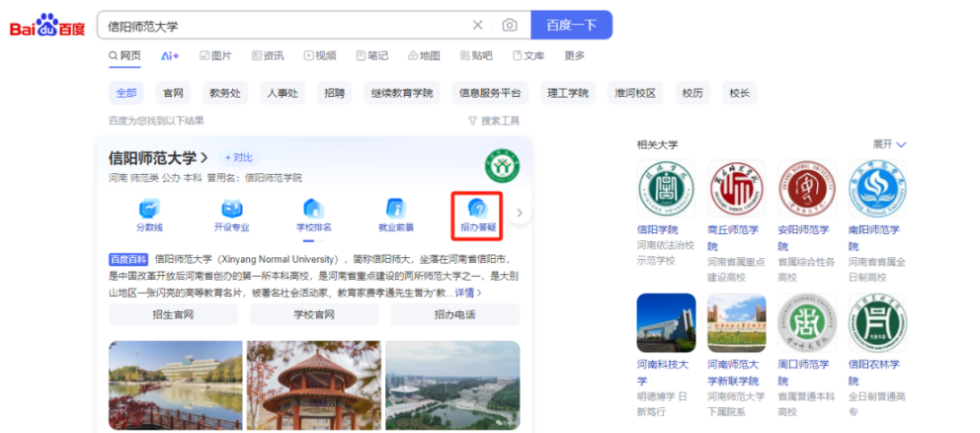
Task: Open the 文库 tab
Action: pos(529,55)
